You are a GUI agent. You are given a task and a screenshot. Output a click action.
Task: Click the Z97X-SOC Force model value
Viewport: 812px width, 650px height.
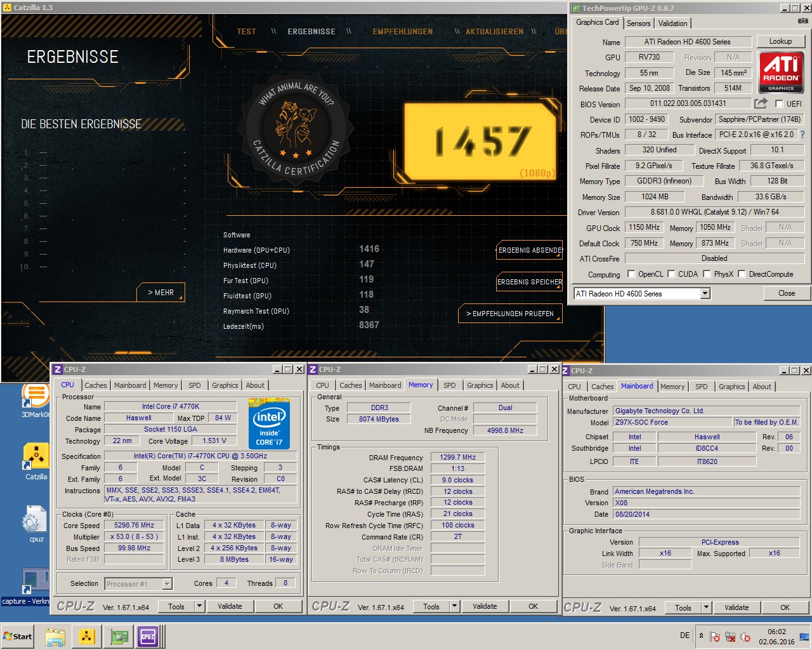point(672,422)
